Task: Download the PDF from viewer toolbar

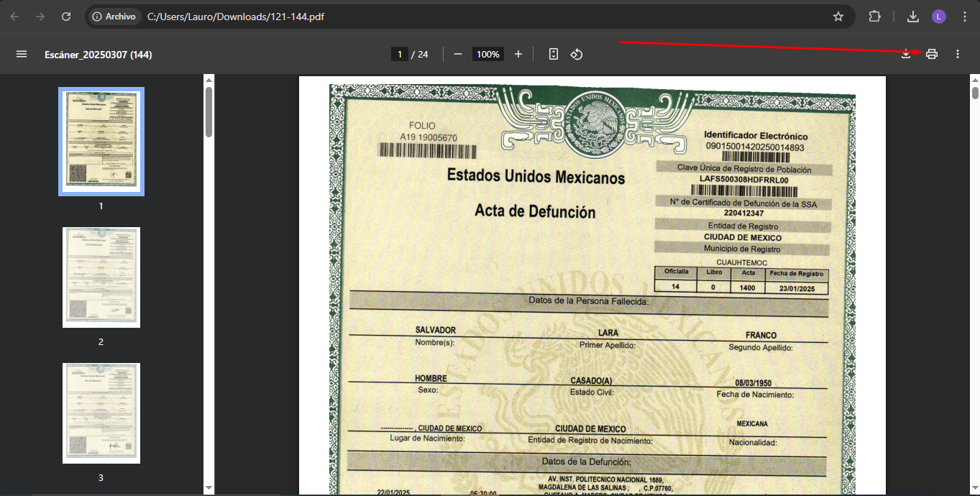Action: click(906, 54)
